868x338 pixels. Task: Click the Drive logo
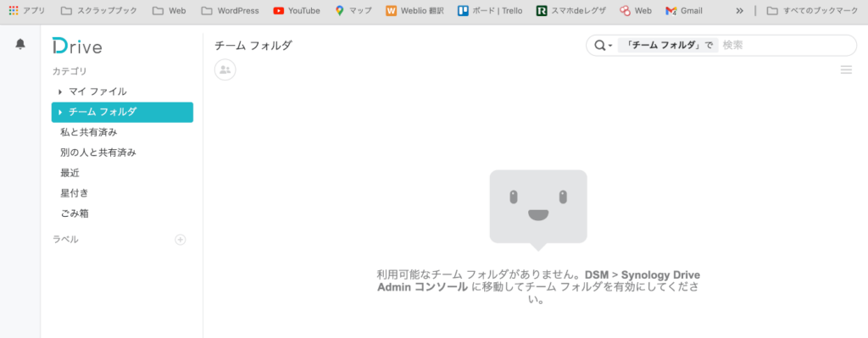tap(77, 47)
